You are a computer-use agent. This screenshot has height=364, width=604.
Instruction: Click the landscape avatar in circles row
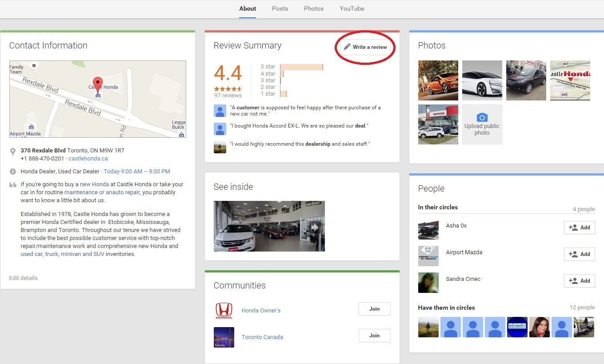click(x=428, y=327)
